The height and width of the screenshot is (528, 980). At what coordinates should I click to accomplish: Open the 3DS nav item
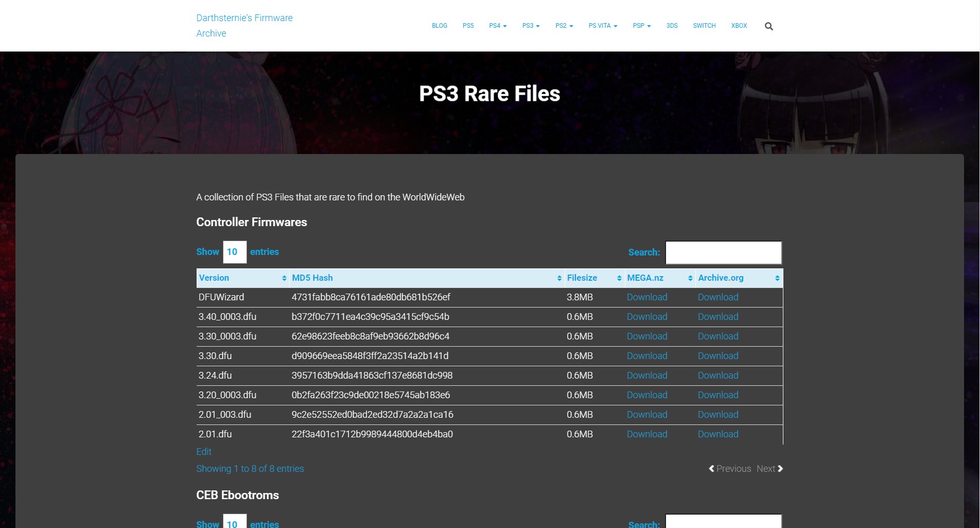click(672, 26)
